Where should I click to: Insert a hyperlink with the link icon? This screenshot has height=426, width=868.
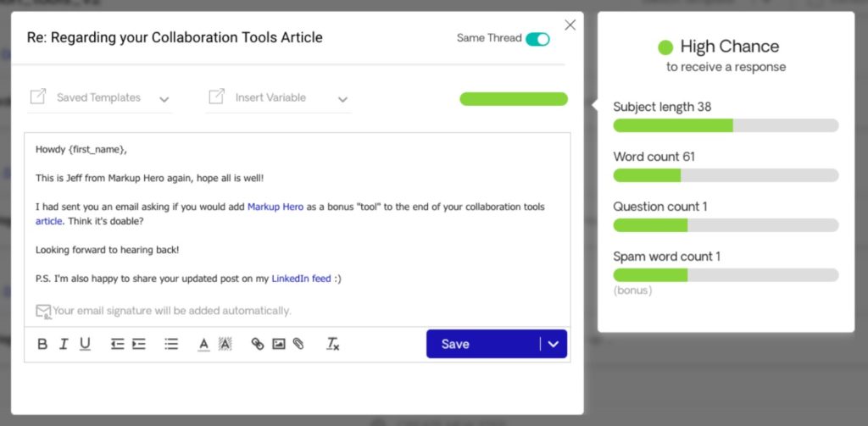pyautogui.click(x=258, y=344)
